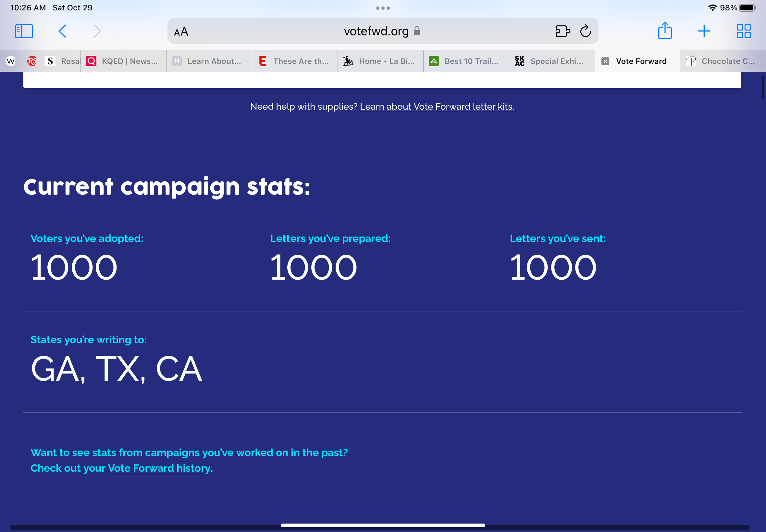Add a new tab
Screen dimensions: 766x532
point(704,31)
